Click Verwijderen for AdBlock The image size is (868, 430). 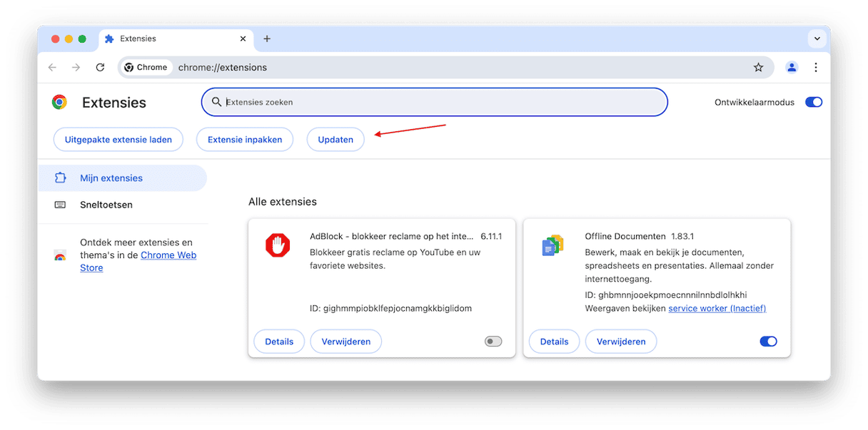coord(346,342)
